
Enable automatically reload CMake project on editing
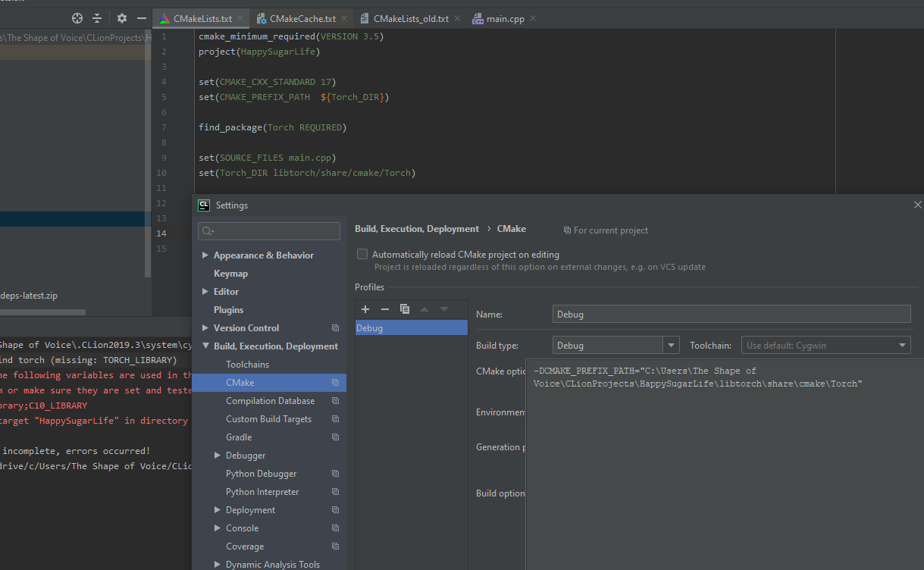click(362, 255)
